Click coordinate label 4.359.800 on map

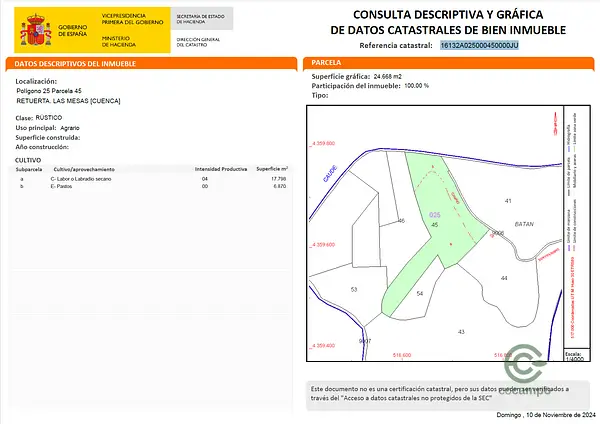coord(323,144)
